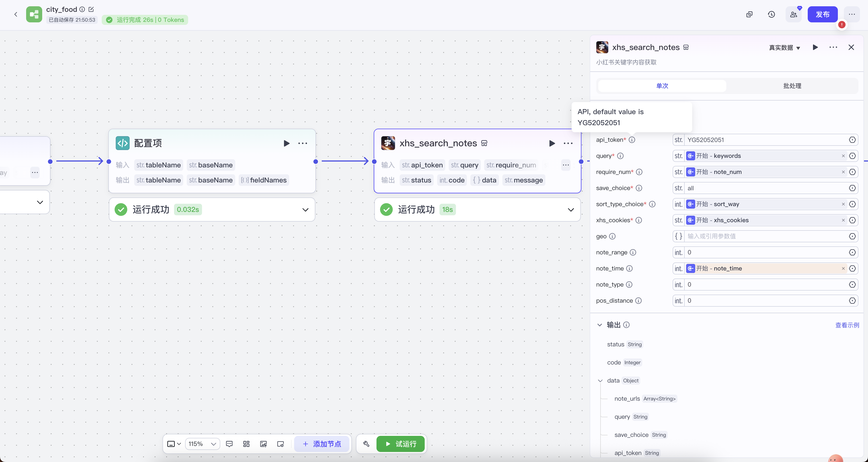Open the 查看示例 link
Image resolution: width=868 pixels, height=462 pixels.
coord(847,325)
